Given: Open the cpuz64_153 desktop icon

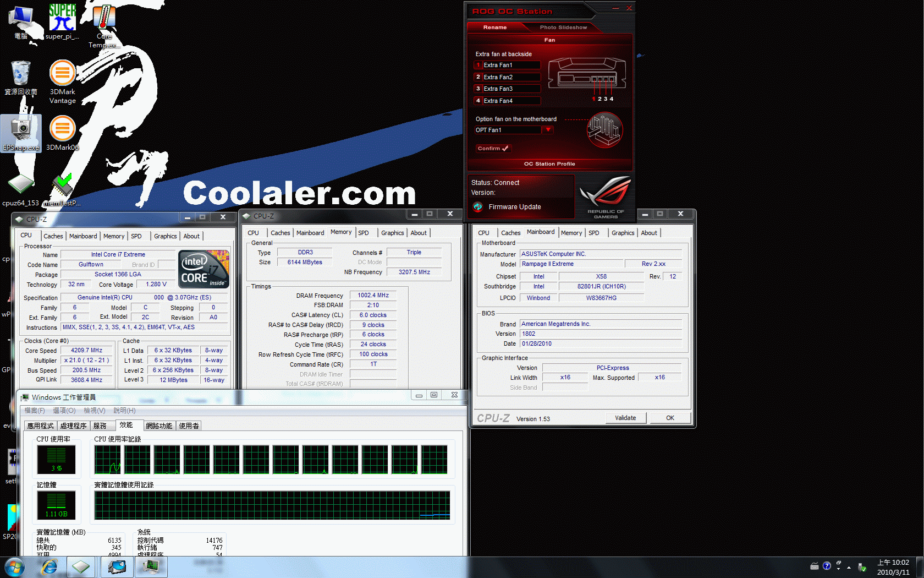Looking at the screenshot, I should [21, 190].
